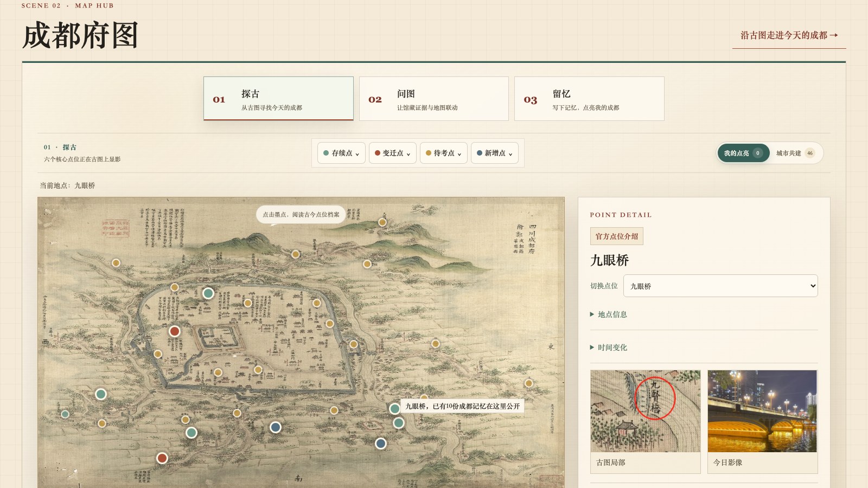Select the blue marker directly south of the city wall
The width and height of the screenshot is (868, 488).
[x=276, y=427]
